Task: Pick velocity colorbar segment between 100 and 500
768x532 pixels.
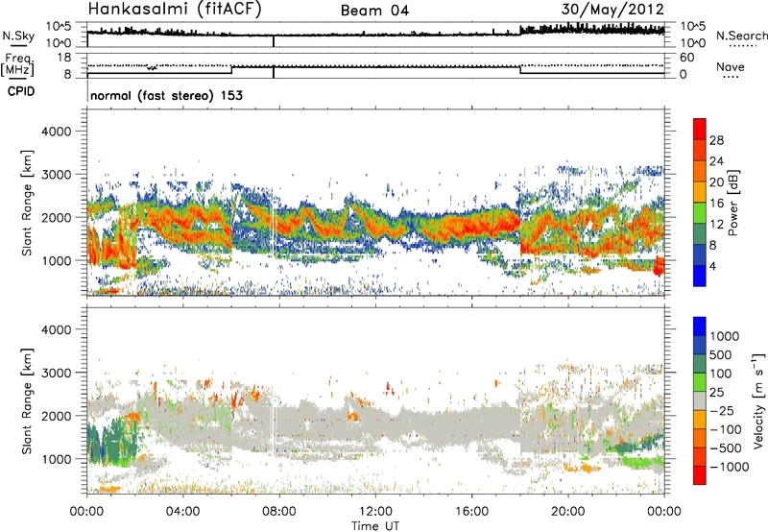Action: pyautogui.click(x=700, y=364)
